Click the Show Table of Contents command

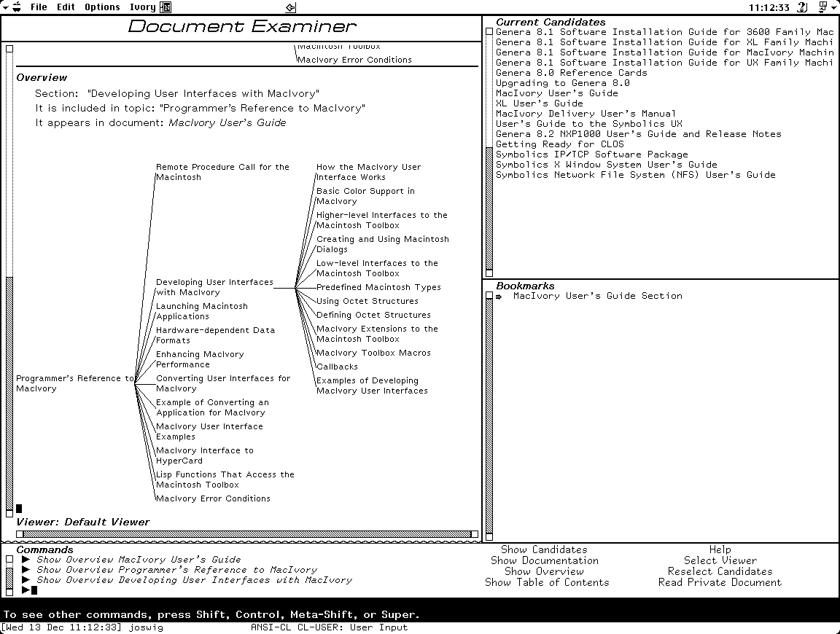[547, 582]
